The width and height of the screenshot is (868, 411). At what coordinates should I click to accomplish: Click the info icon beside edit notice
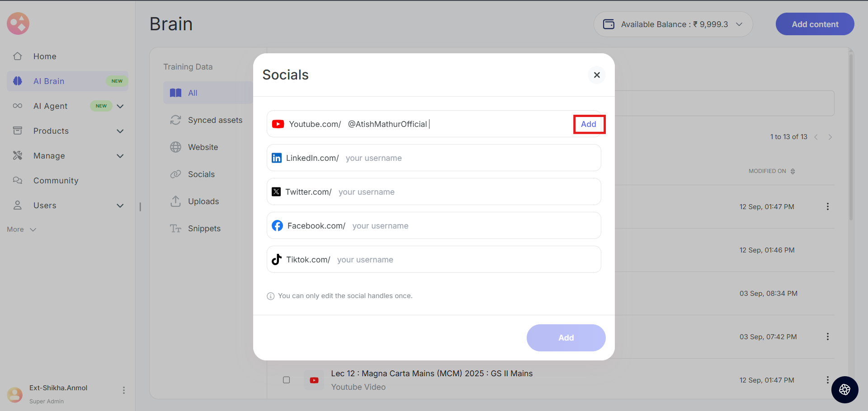271,296
